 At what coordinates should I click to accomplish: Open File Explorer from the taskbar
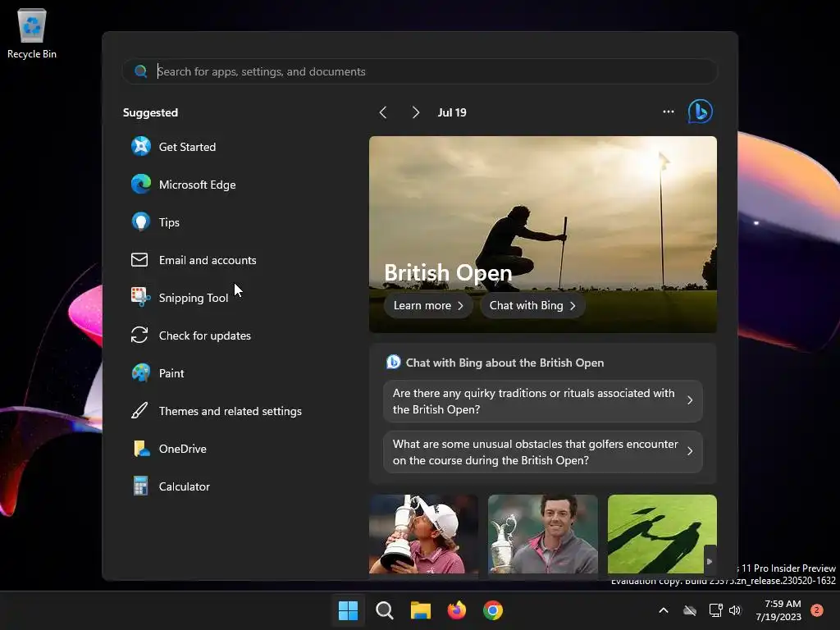click(x=421, y=610)
